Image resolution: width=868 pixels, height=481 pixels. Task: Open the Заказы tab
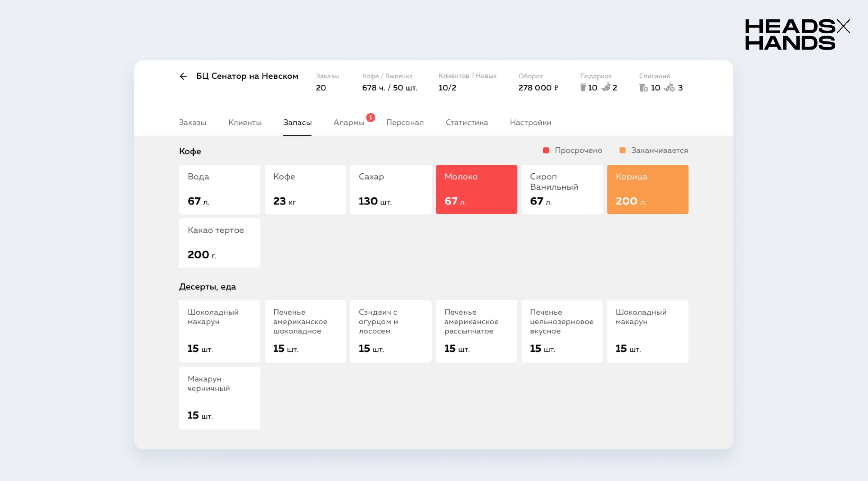tap(192, 122)
